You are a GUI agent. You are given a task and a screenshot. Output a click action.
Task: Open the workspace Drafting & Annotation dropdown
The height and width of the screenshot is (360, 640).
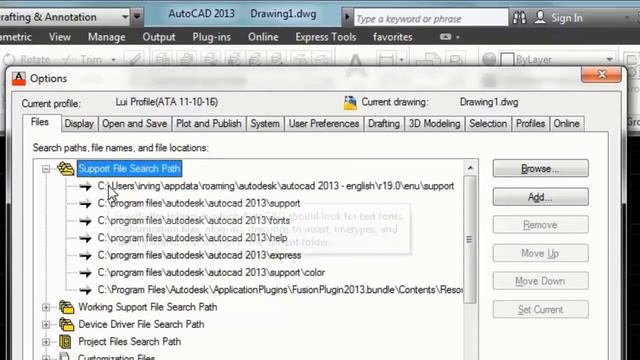(x=125, y=17)
